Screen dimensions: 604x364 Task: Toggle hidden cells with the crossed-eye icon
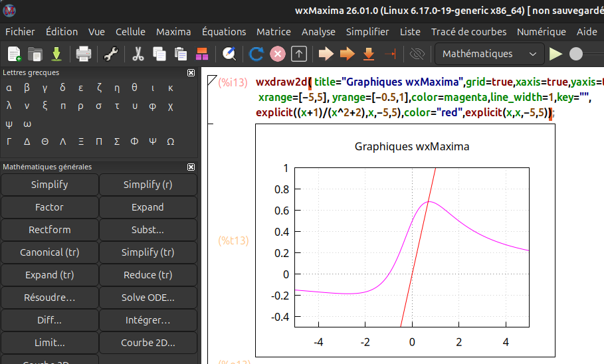(417, 54)
